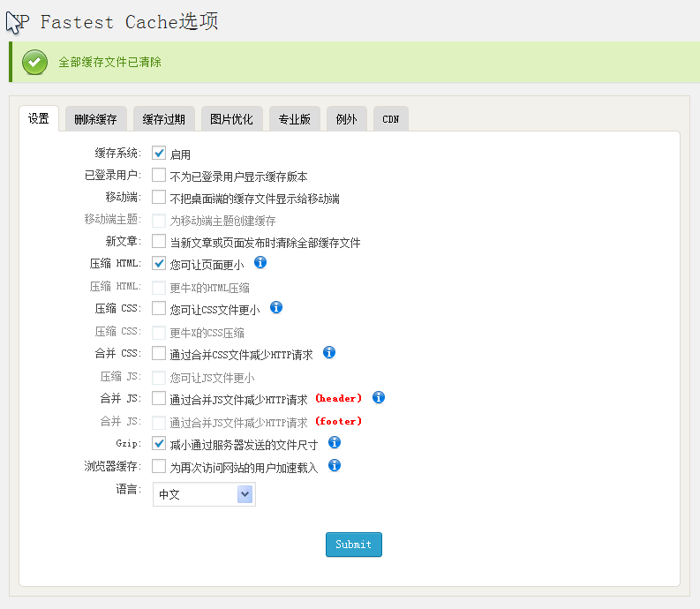Toggle 压缩 HTML 您可让页面更小 checkbox
This screenshot has height=609, width=700.
pos(159,263)
